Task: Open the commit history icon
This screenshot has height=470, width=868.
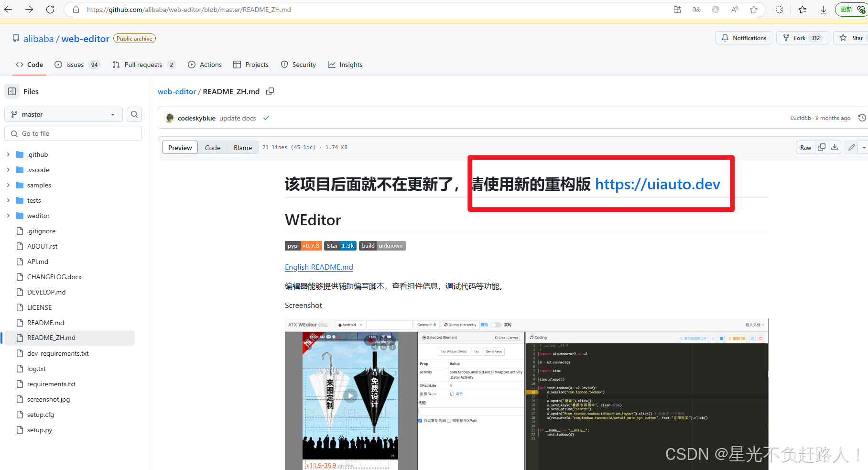Action: pos(862,118)
